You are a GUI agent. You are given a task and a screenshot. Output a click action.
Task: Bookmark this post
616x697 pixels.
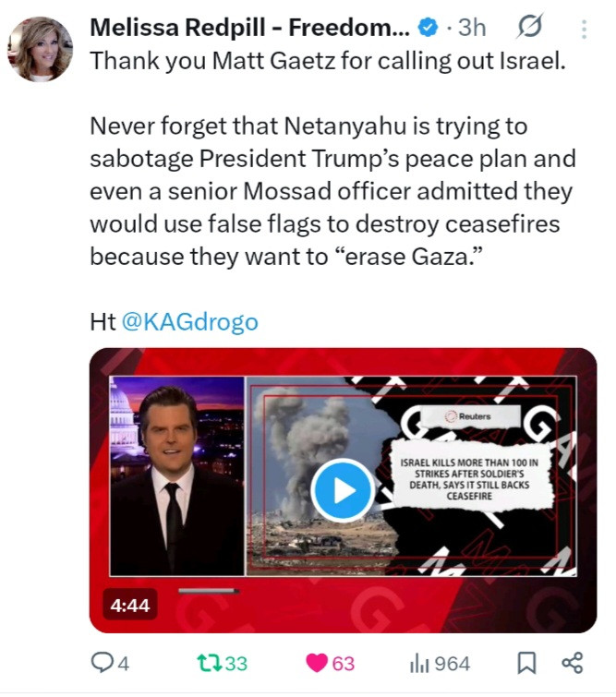click(526, 663)
